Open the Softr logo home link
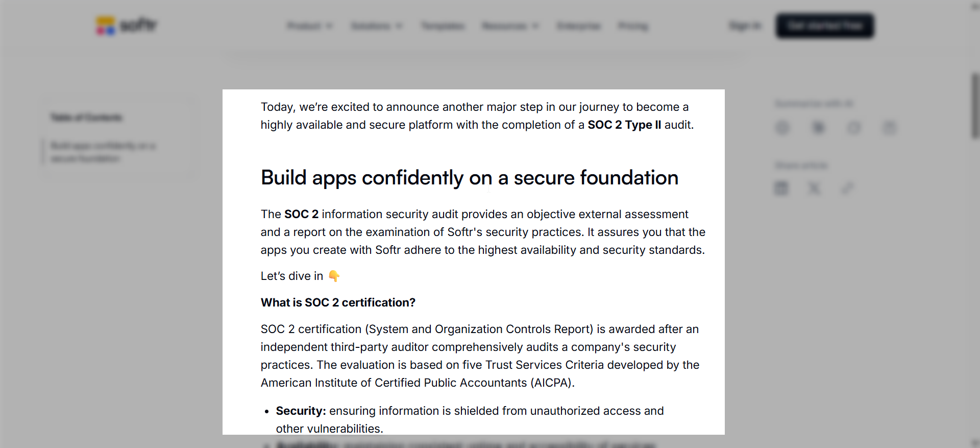Image resolution: width=980 pixels, height=448 pixels. point(127,26)
